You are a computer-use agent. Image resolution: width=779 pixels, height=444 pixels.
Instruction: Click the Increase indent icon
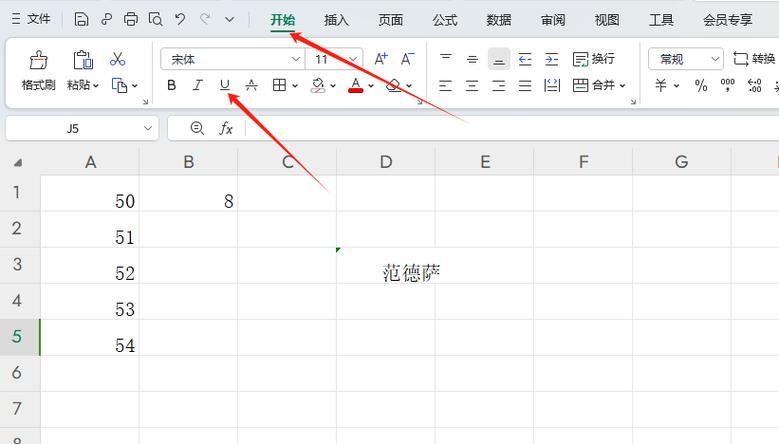551,59
